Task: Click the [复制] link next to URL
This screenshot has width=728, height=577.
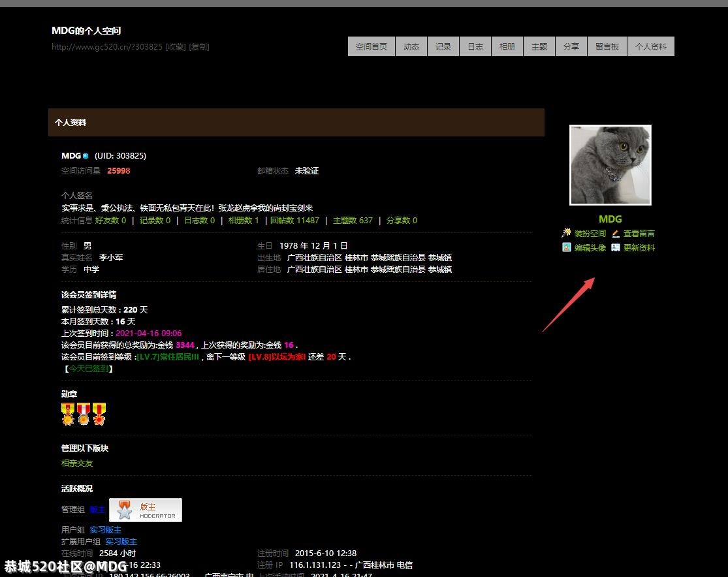Action: coord(199,47)
